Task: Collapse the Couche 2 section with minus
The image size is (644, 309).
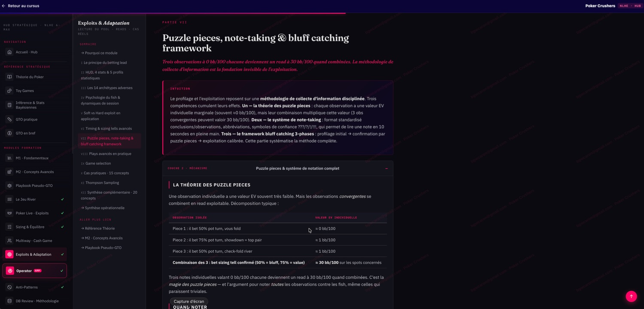Action: click(x=386, y=168)
